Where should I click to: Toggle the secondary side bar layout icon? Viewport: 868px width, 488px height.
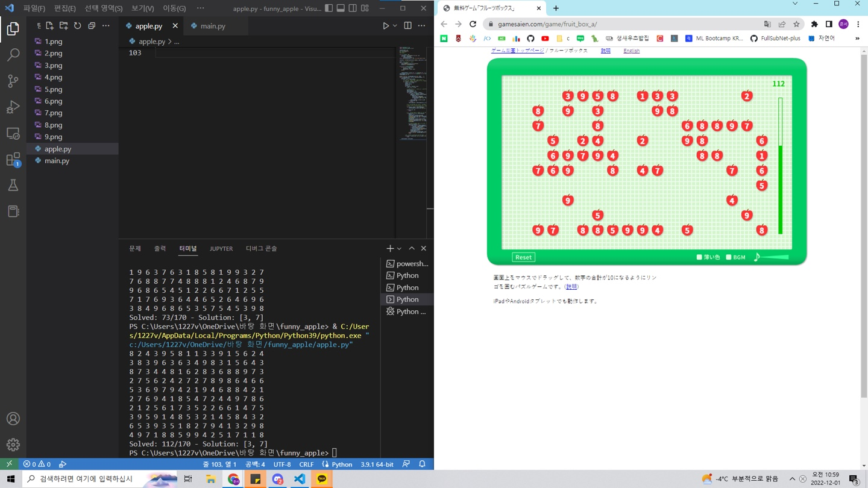[353, 8]
